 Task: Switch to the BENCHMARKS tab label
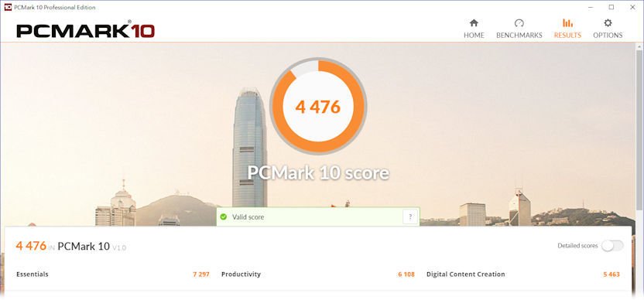[519, 36]
